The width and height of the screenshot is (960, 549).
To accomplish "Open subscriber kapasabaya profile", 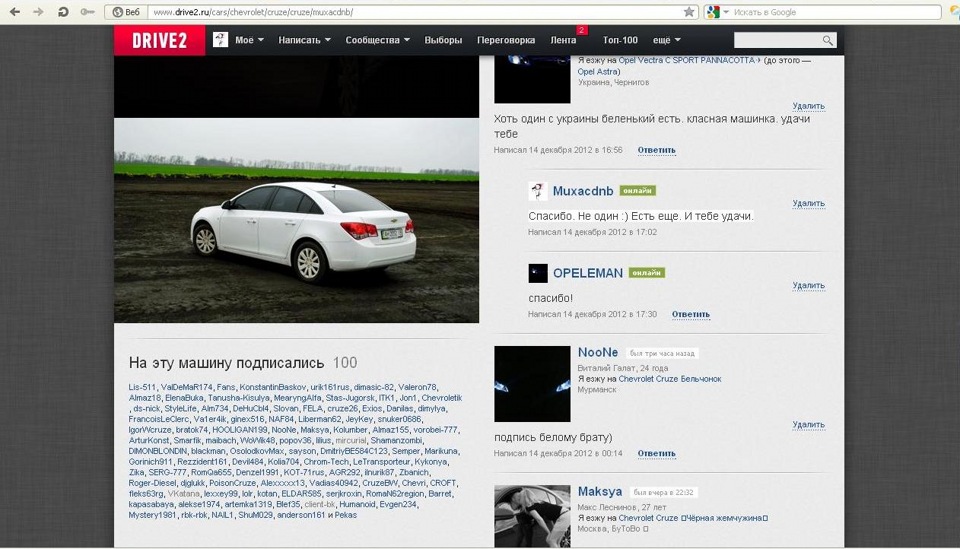I will click(x=151, y=504).
